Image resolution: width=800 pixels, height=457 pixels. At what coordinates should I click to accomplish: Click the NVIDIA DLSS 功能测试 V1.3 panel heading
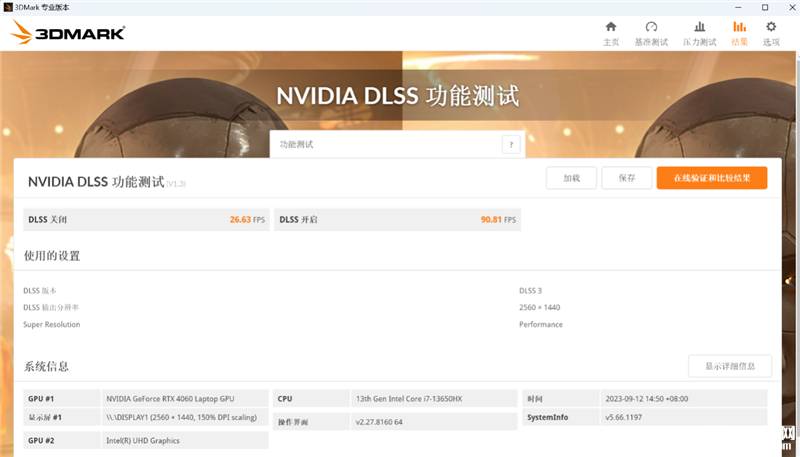click(107, 182)
